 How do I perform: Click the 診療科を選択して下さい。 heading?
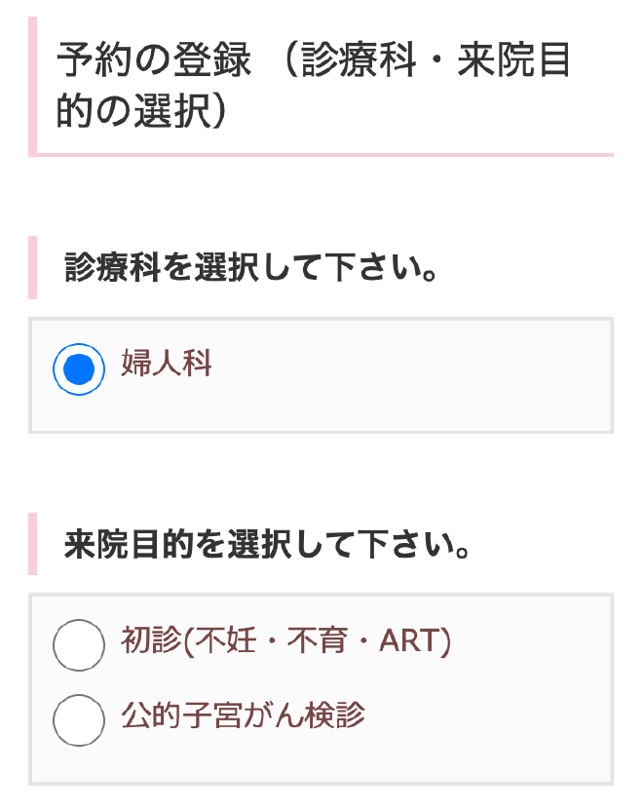249,267
